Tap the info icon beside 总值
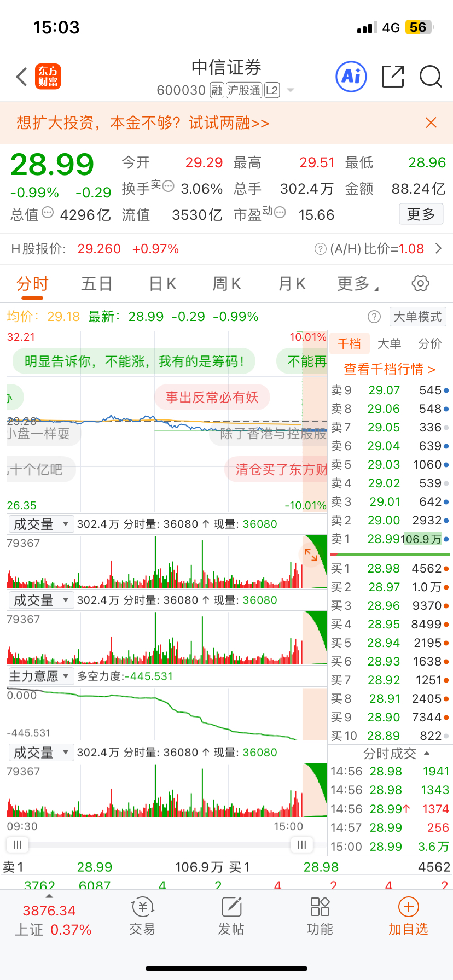 point(48,212)
